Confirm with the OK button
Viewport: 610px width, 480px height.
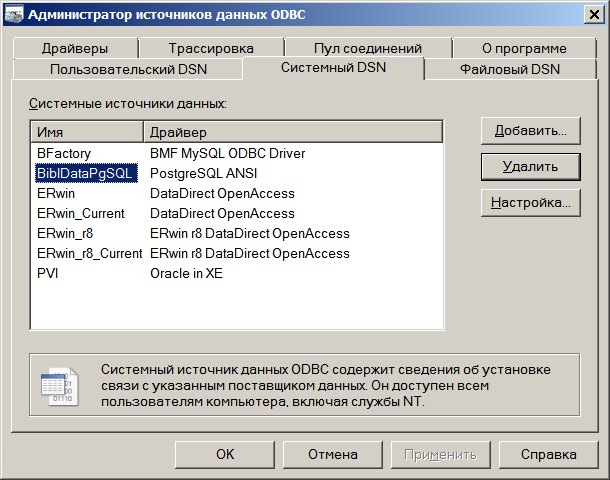point(225,454)
